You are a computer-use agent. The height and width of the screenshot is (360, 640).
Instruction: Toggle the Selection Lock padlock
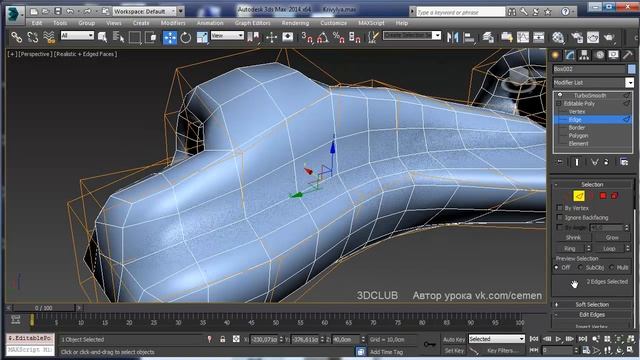(x=222, y=339)
